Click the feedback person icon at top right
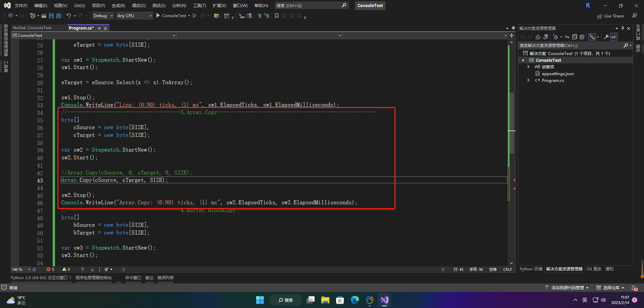644x308 pixels. click(635, 16)
